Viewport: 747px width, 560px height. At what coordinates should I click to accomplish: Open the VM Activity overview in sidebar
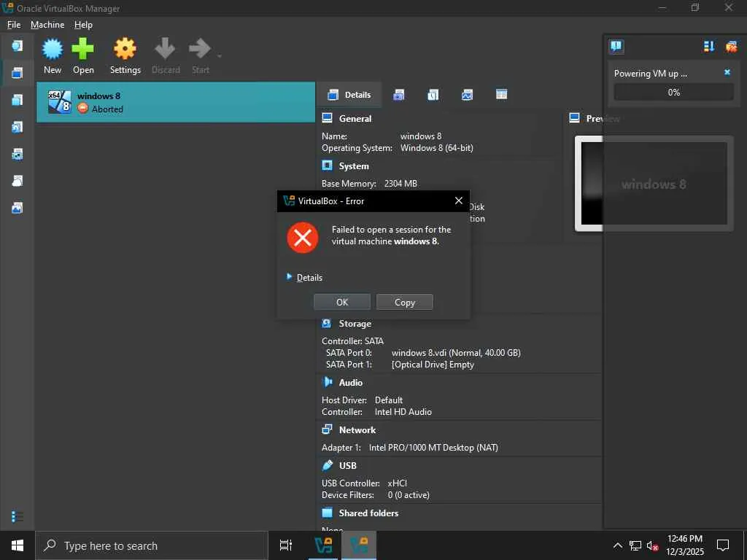pyautogui.click(x=18, y=208)
